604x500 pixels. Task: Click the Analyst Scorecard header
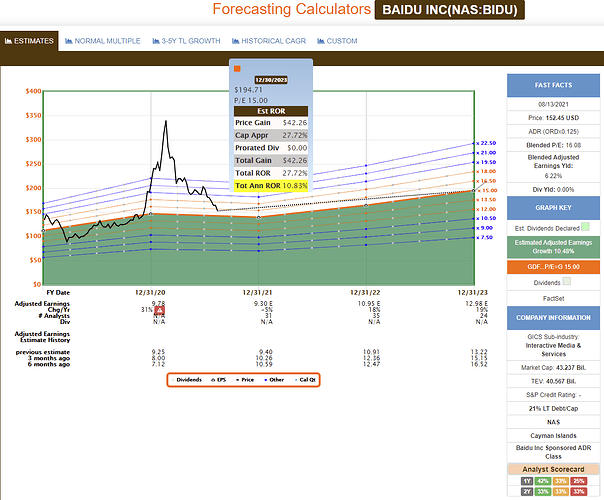[553, 469]
